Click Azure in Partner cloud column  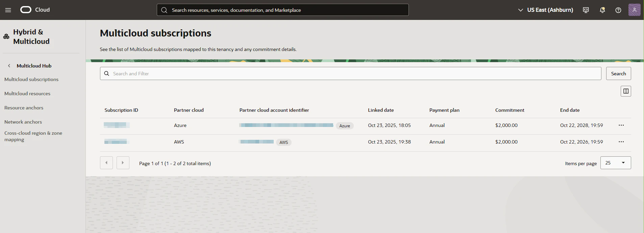(180, 125)
